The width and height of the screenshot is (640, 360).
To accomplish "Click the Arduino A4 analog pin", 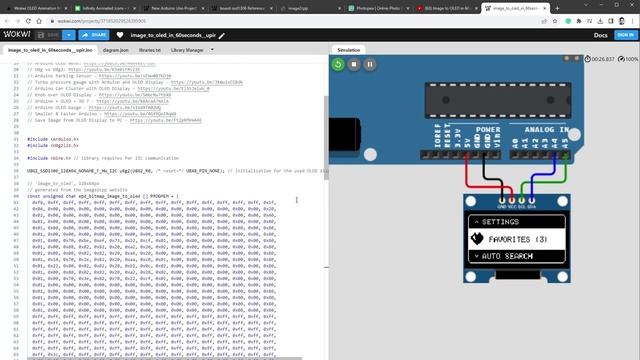I will (x=555, y=155).
